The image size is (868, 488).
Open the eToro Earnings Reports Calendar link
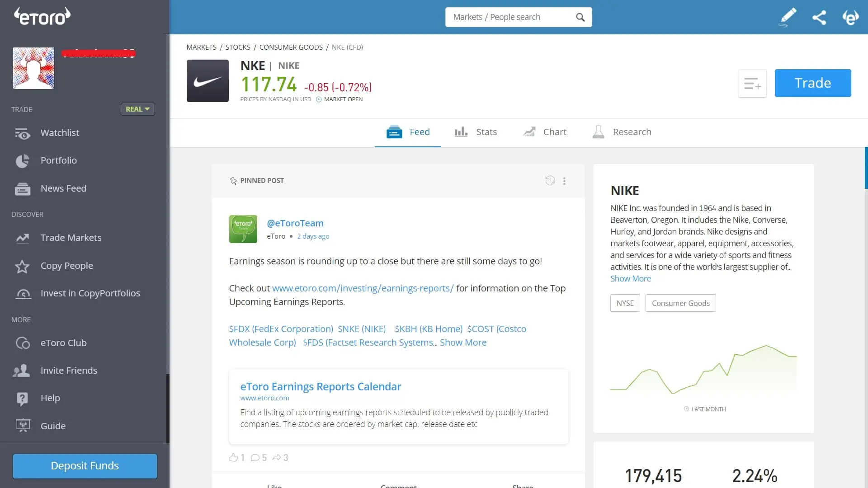(x=321, y=386)
